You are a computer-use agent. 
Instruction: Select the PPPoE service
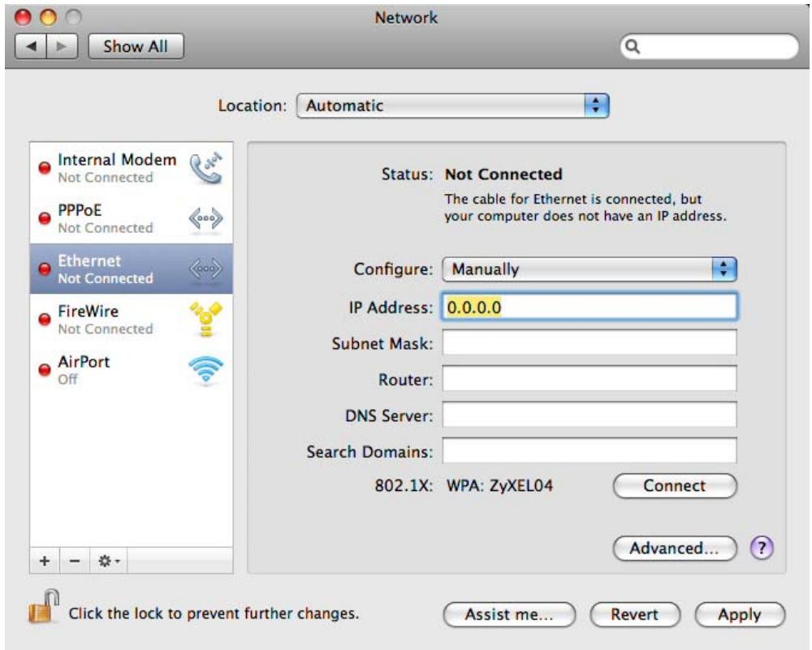(131, 218)
